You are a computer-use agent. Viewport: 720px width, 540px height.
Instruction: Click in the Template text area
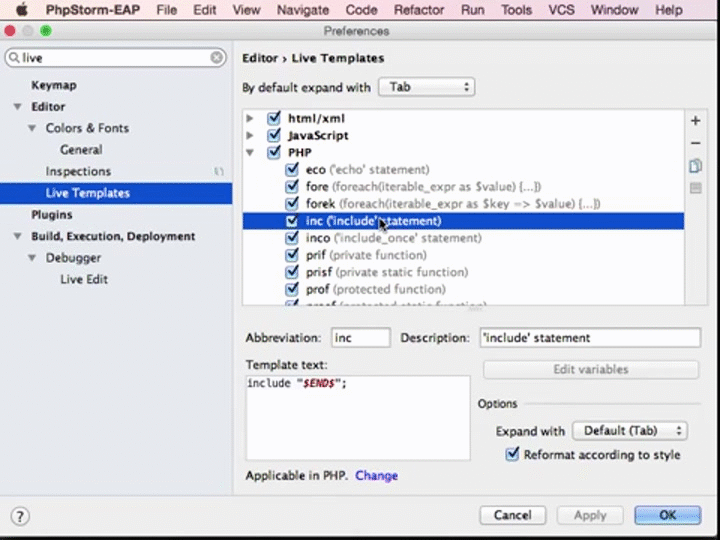click(358, 418)
